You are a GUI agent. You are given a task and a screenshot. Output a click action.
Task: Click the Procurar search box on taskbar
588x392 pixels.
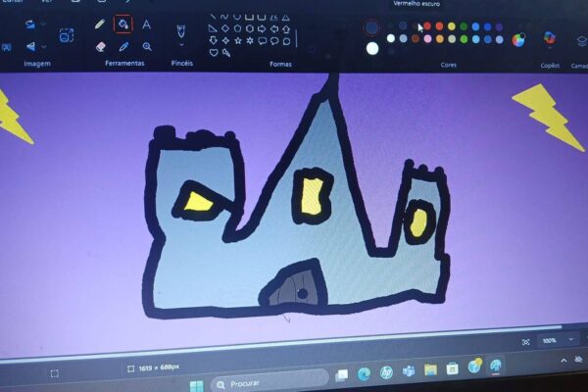(x=265, y=383)
